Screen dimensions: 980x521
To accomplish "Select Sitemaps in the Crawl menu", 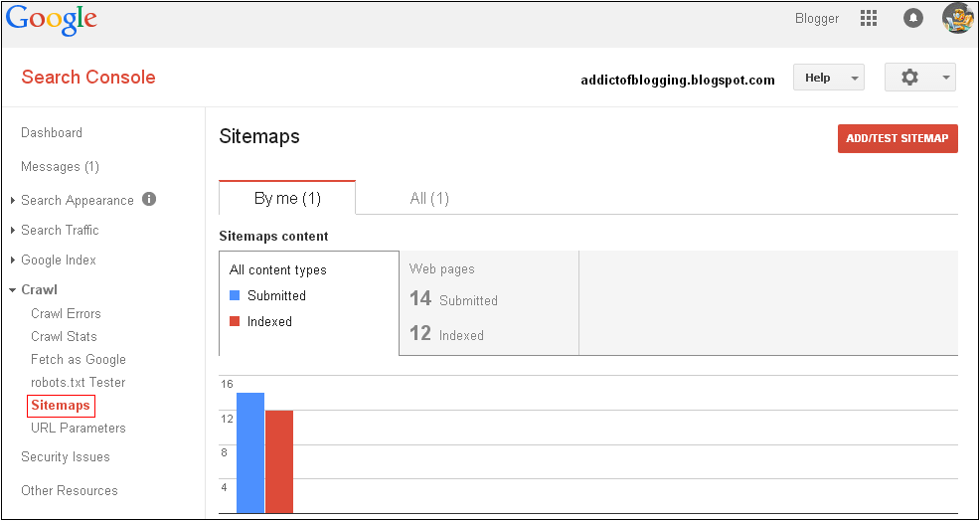I will click(x=61, y=406).
